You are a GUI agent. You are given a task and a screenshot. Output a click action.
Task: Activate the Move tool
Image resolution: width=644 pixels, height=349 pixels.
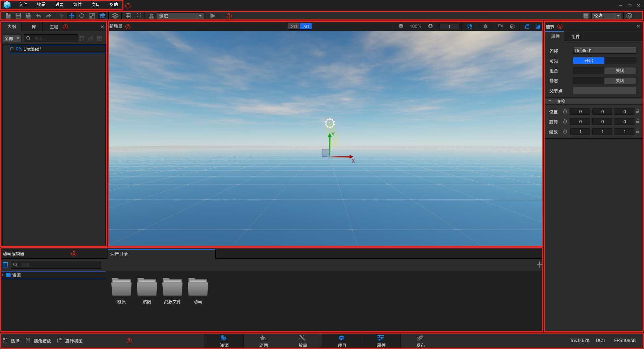(71, 16)
